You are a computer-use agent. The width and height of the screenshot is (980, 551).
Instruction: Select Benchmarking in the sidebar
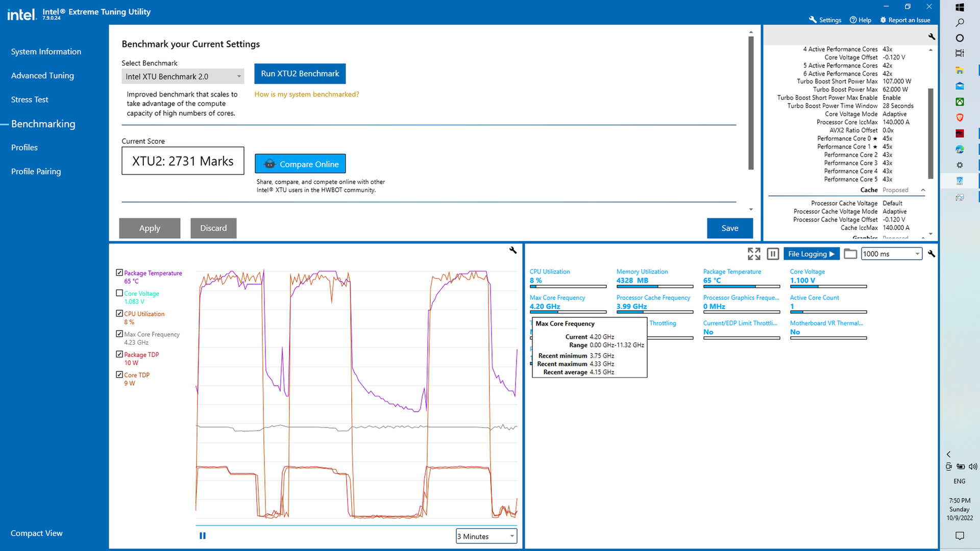(43, 124)
